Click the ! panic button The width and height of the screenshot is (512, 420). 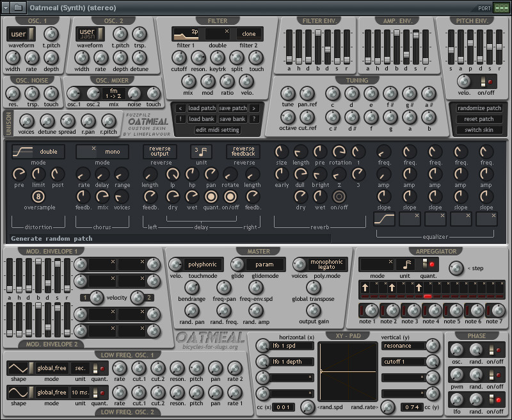point(180,119)
